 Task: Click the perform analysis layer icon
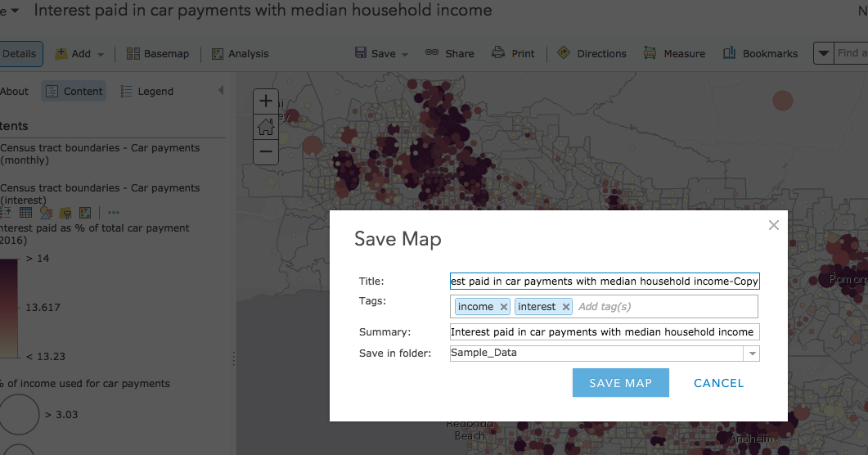[x=85, y=213]
